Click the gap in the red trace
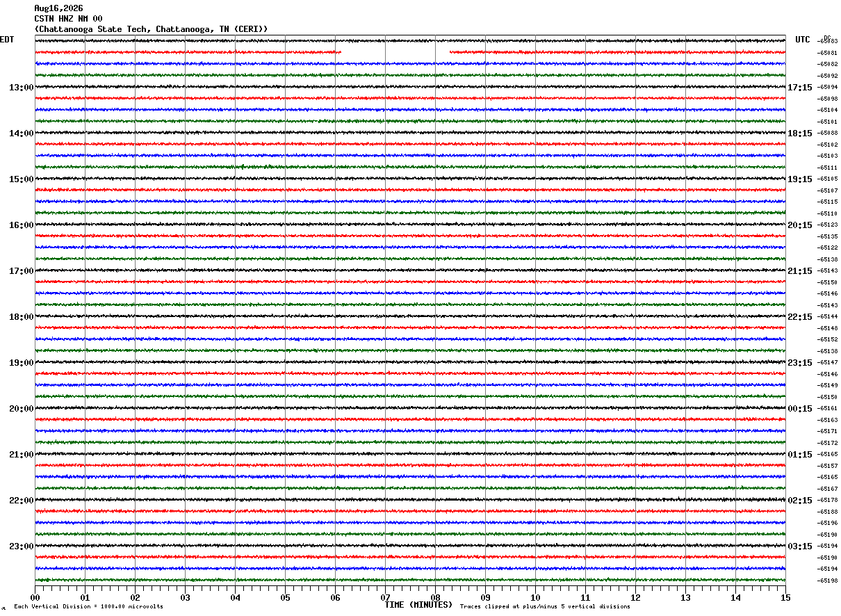The width and height of the screenshot is (841, 616). [395, 52]
